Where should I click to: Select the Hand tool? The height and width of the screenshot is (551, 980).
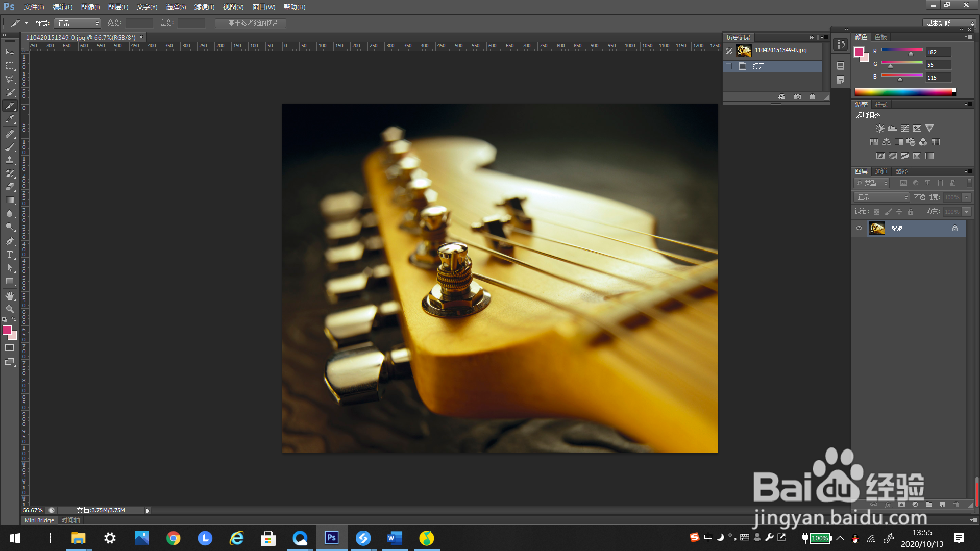(x=10, y=296)
